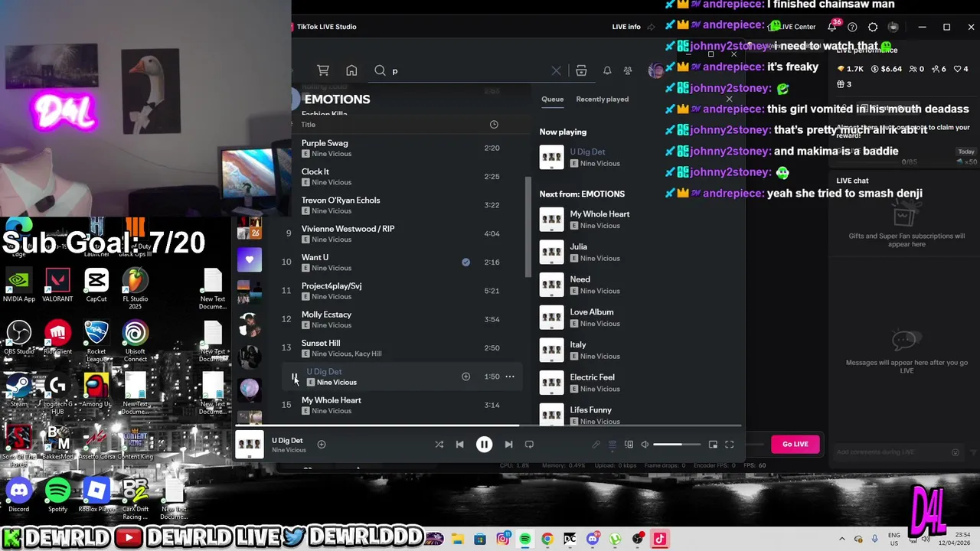The width and height of the screenshot is (980, 551).
Task: Click the Liked Songs heart playlist in sidebar
Action: pos(249,259)
